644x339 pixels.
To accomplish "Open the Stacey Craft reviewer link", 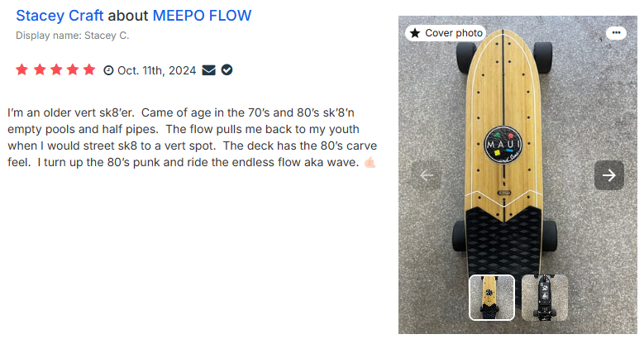I will click(x=60, y=16).
